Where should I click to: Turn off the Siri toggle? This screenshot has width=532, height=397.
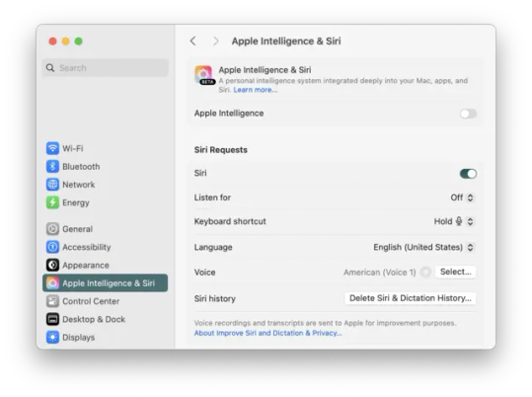[468, 174]
